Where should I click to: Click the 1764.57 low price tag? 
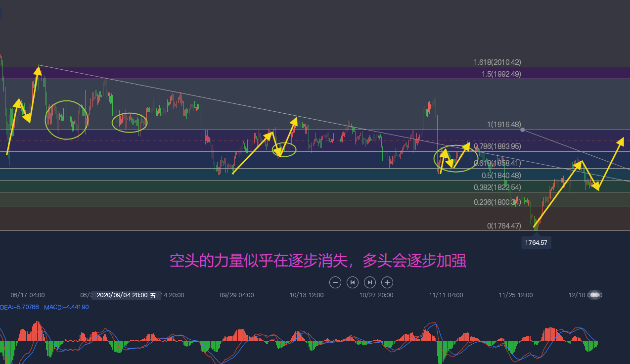click(536, 243)
